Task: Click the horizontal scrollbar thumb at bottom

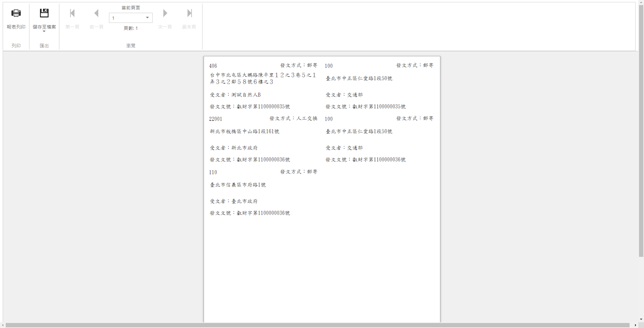Action: 317,325
